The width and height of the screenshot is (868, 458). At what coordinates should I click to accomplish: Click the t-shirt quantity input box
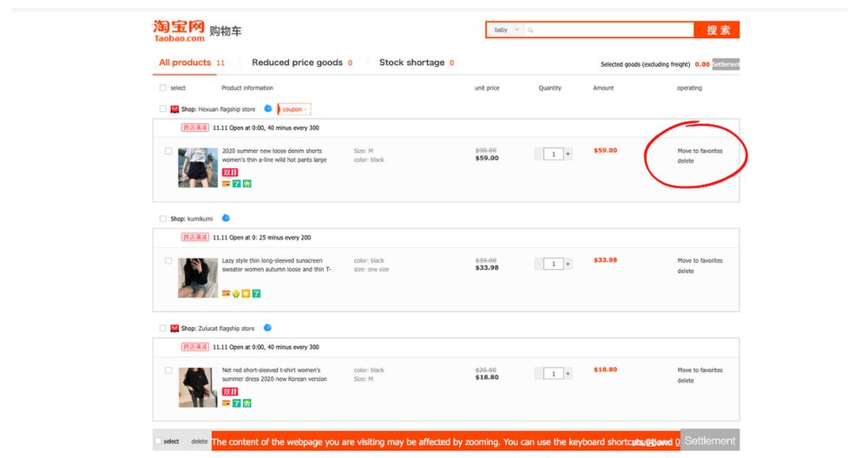click(x=553, y=373)
